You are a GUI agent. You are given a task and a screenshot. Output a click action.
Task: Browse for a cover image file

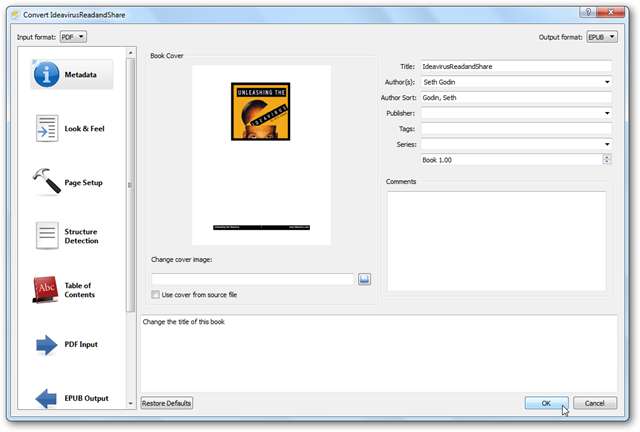tap(364, 279)
